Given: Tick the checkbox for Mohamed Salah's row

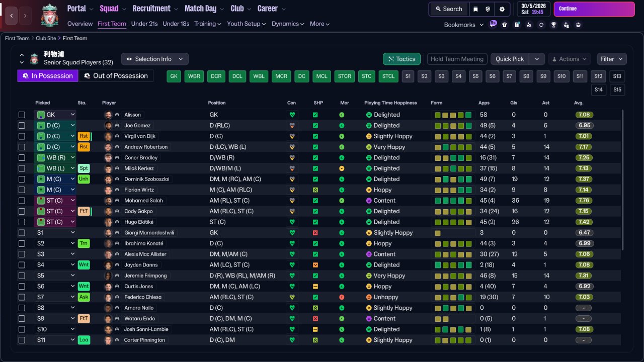Looking at the screenshot, I should (x=22, y=201).
